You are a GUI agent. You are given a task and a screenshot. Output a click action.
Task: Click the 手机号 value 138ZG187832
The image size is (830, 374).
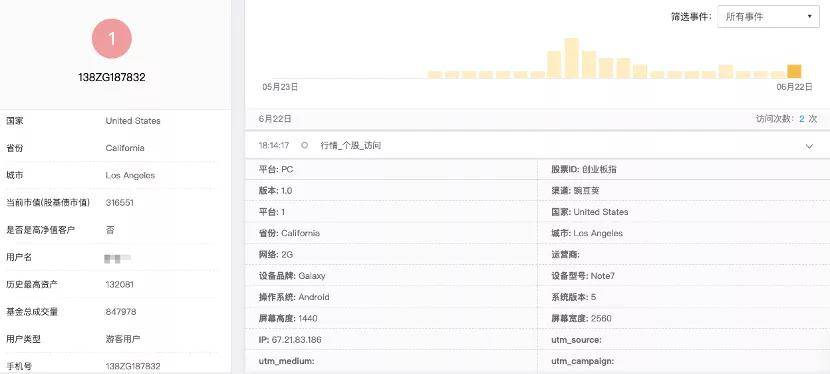(133, 366)
